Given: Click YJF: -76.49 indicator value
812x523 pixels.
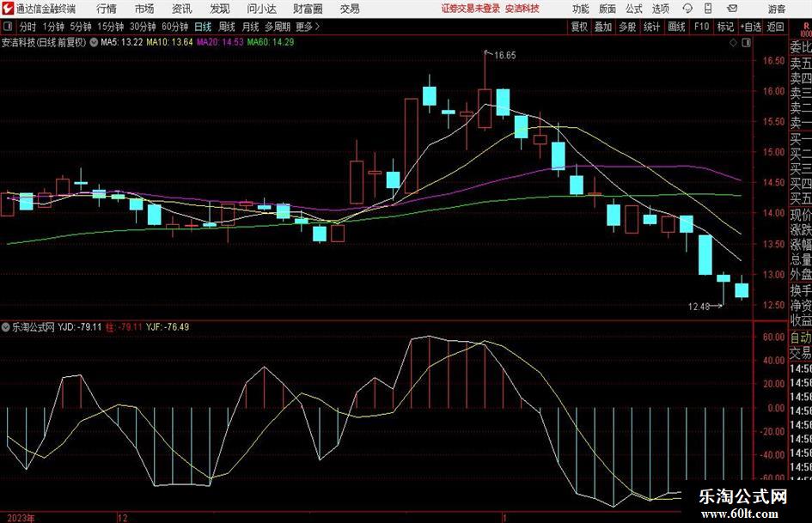Looking at the screenshot, I should (168, 327).
